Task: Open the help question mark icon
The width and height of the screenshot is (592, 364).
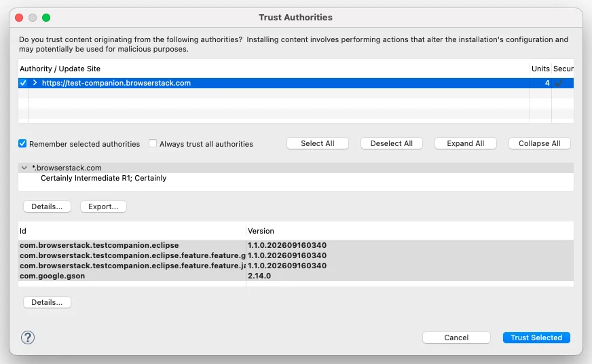Action: (28, 338)
